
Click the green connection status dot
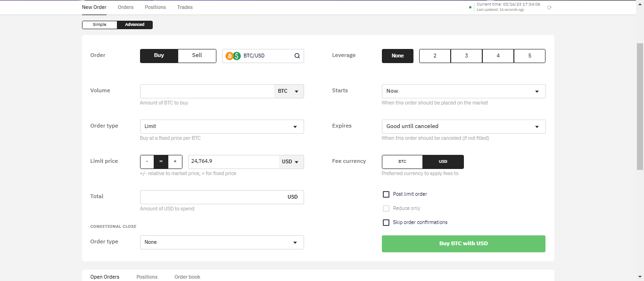tap(470, 7)
